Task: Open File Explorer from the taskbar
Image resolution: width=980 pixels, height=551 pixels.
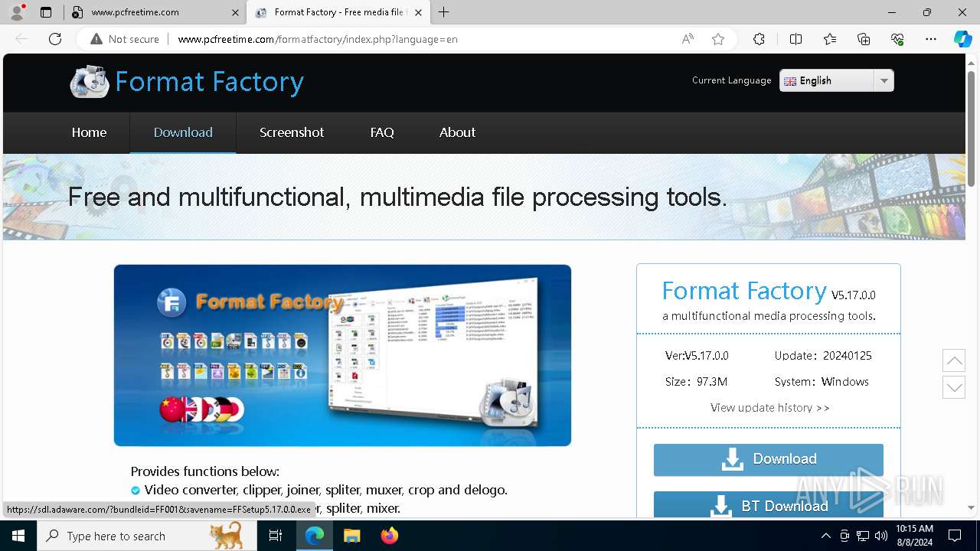Action: (x=351, y=536)
